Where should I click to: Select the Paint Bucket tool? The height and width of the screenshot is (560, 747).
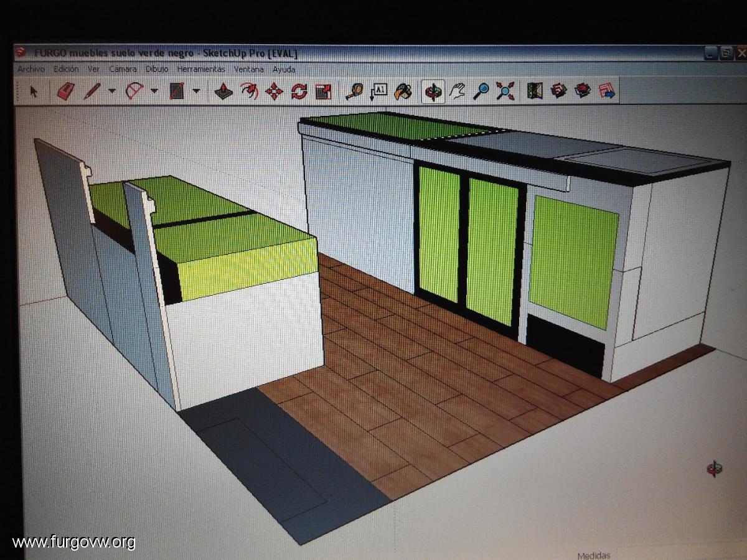tap(403, 91)
